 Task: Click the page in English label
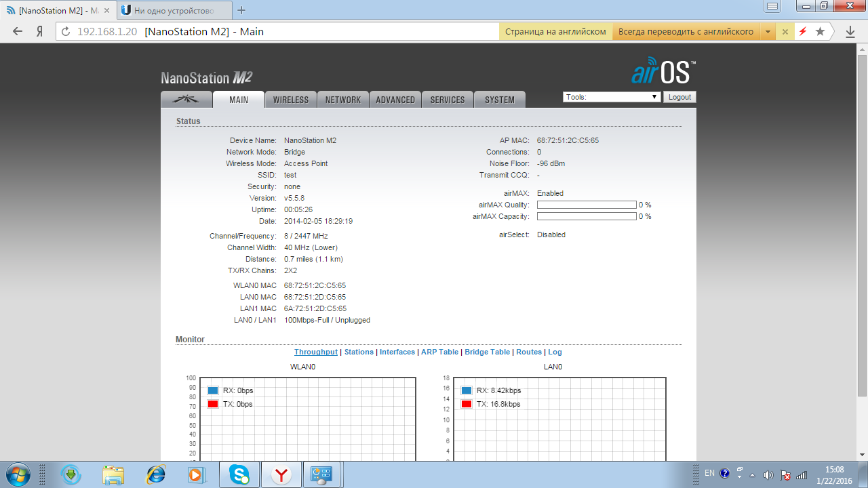coord(555,32)
